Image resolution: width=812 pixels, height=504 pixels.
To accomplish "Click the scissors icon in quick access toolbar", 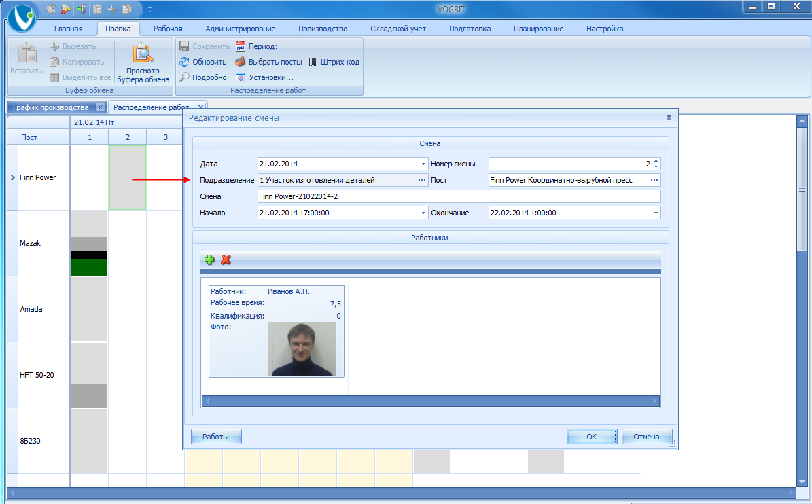I will [x=112, y=9].
